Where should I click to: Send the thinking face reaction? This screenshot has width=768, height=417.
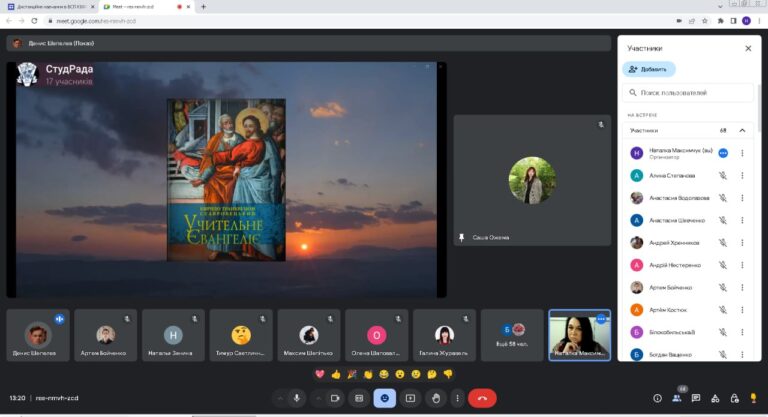point(432,374)
